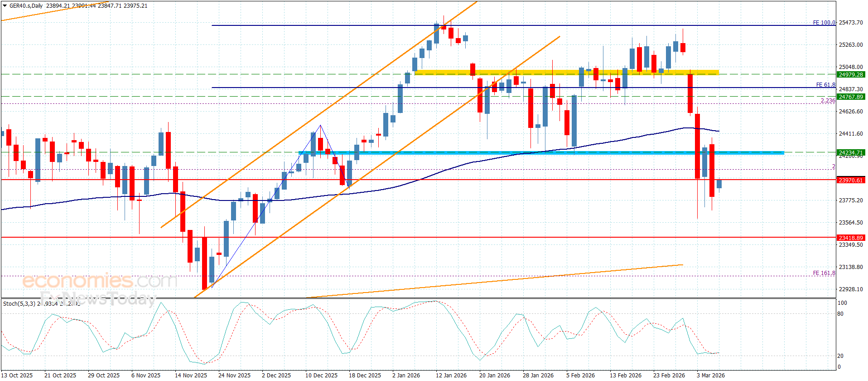Click the 2.236 Fibonacci level label
The image size is (868, 381).
tap(828, 101)
